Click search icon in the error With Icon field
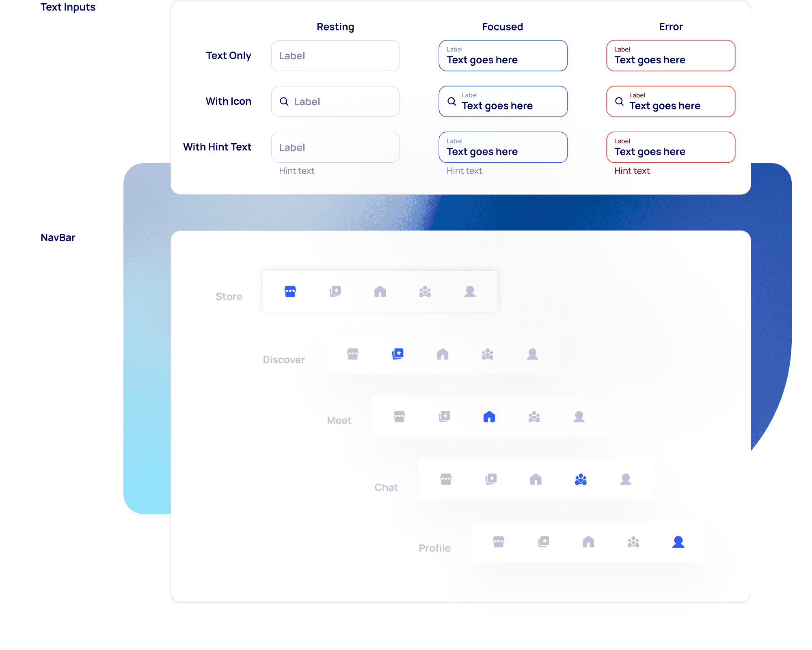 point(619,101)
